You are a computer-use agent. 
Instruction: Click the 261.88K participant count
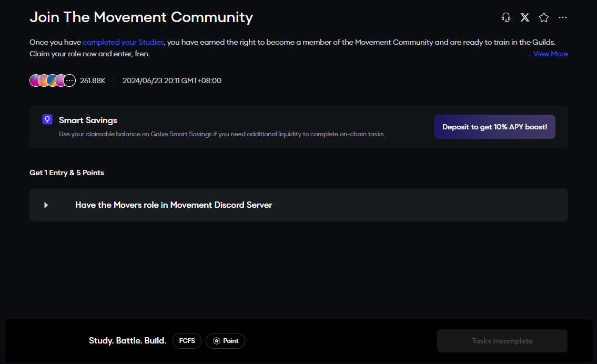[93, 80]
